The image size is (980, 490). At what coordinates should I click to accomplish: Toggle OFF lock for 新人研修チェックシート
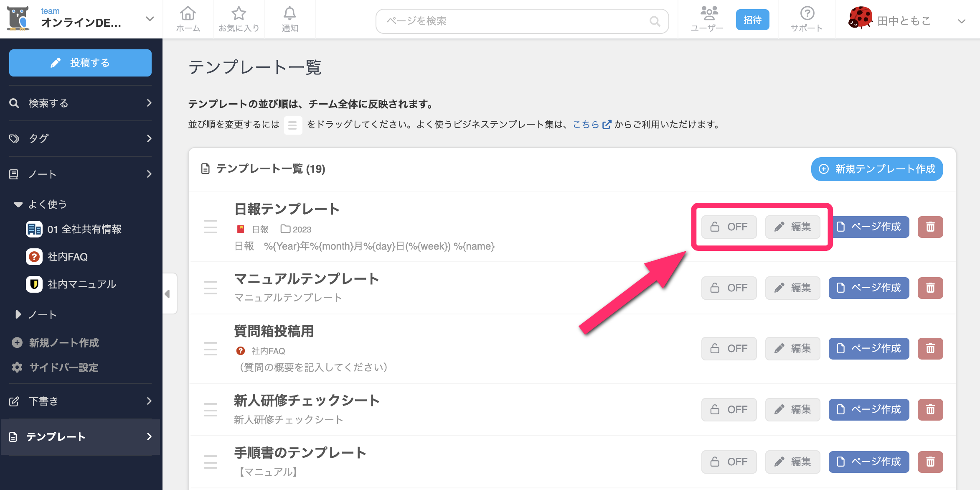point(729,409)
